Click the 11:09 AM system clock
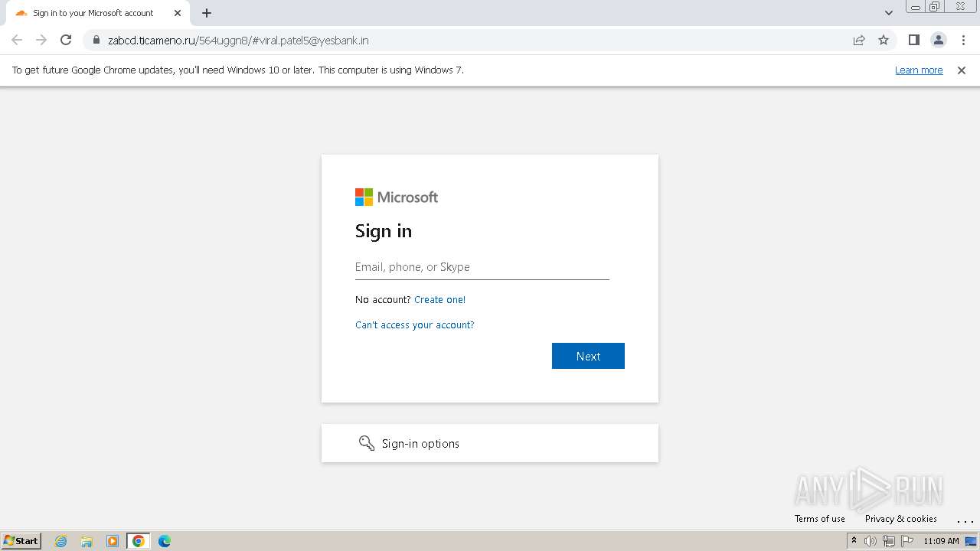The height and width of the screenshot is (551, 980). coord(941,541)
